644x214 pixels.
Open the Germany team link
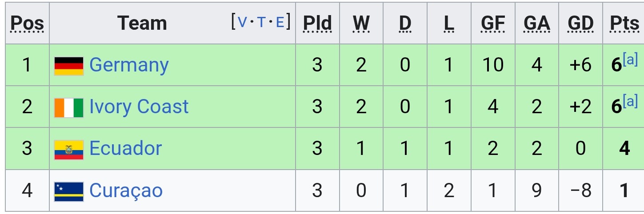click(x=129, y=66)
